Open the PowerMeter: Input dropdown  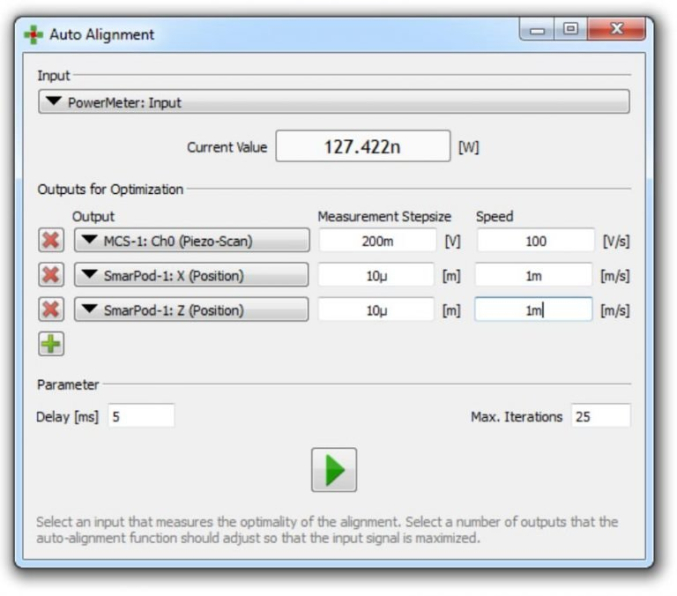coord(333,102)
